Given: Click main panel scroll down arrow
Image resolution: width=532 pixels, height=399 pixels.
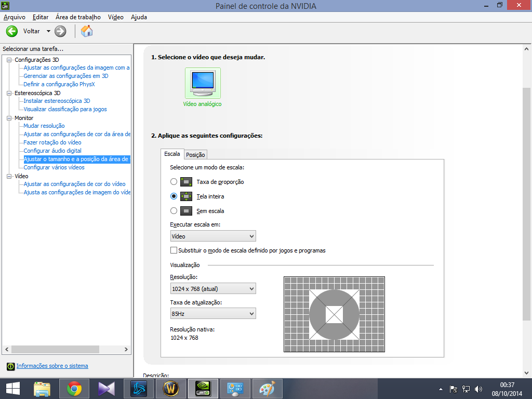Looking at the screenshot, I should [x=526, y=373].
